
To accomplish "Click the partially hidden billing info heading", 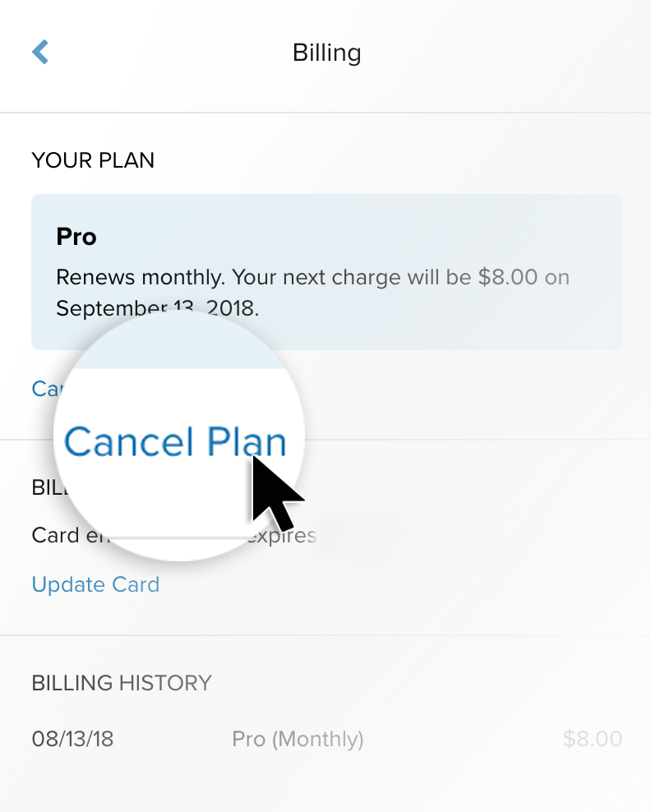I will (x=46, y=487).
